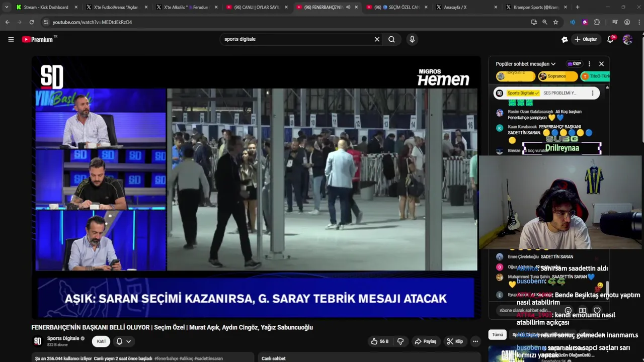644x362 pixels.
Task: Submit search with the magnifier button
Action: (391, 39)
